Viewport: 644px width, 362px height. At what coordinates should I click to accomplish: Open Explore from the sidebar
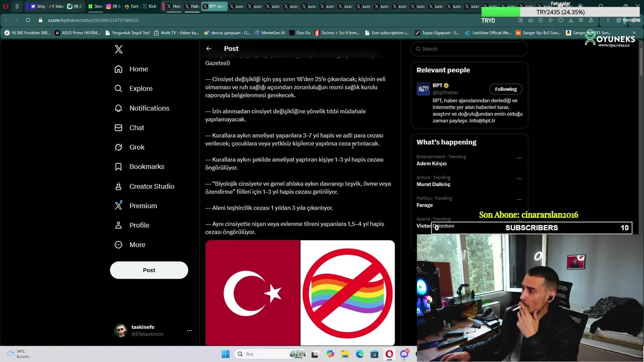click(x=133, y=88)
